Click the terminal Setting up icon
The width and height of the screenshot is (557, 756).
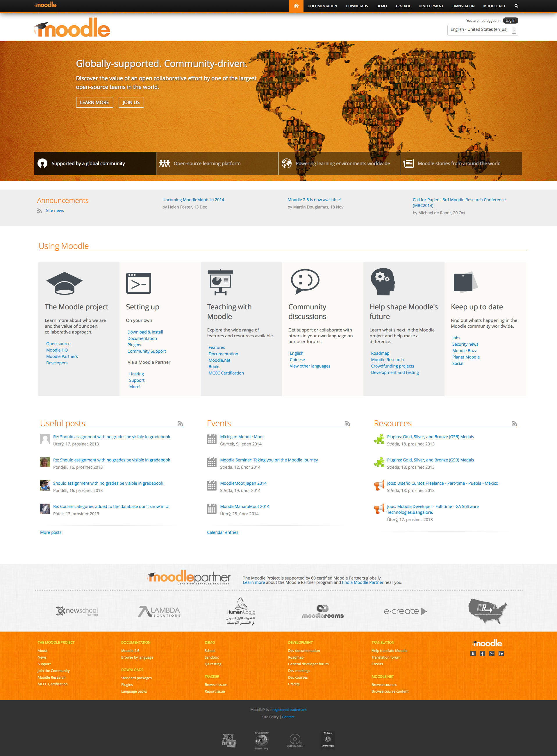tap(139, 283)
